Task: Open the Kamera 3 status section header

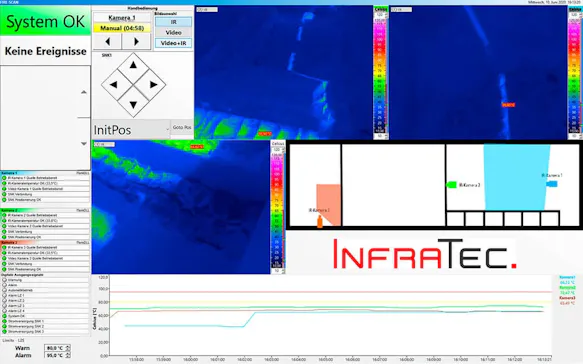Action: [x=45, y=242]
